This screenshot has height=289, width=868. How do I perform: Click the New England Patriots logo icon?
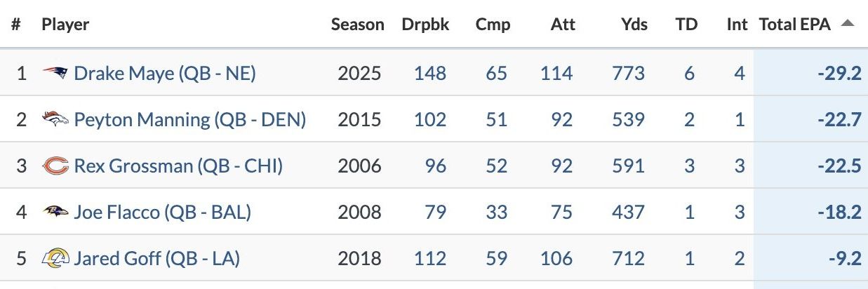(55, 73)
